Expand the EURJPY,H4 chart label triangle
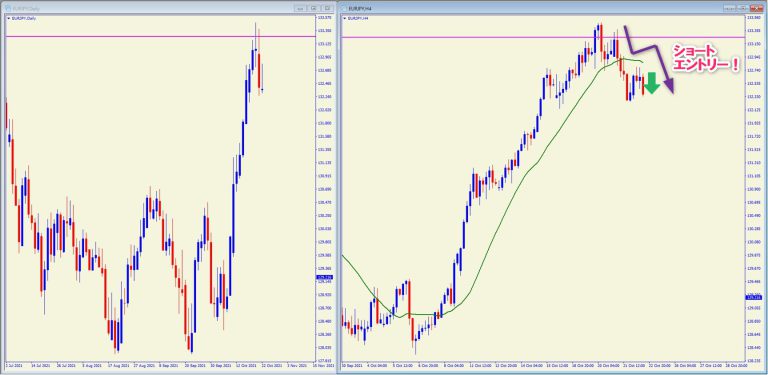 point(344,19)
